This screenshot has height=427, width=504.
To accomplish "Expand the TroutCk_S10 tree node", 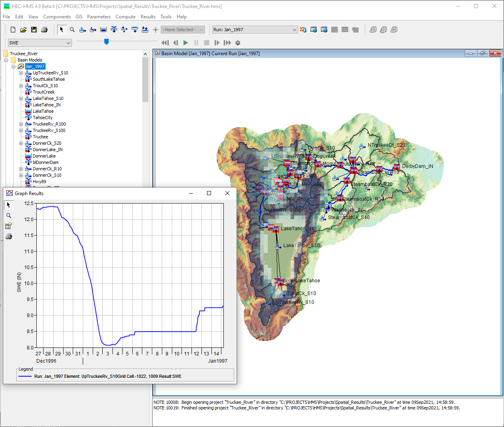I will point(21,86).
